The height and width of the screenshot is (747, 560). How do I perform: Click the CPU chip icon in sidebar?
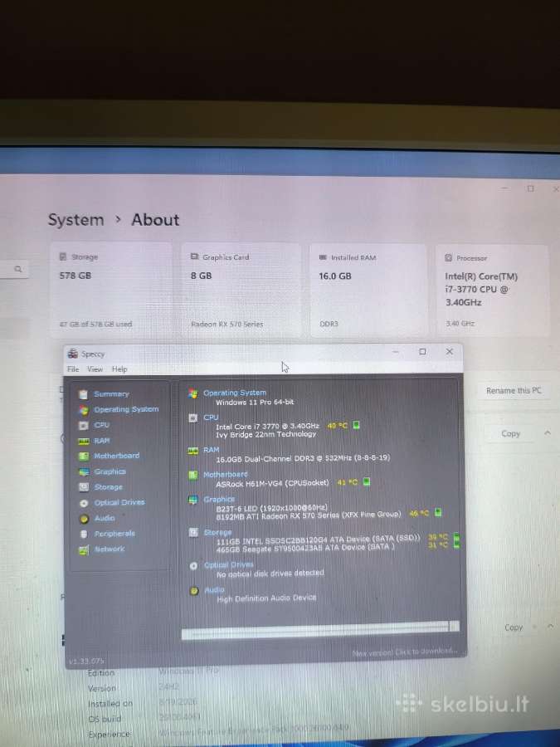click(83, 426)
